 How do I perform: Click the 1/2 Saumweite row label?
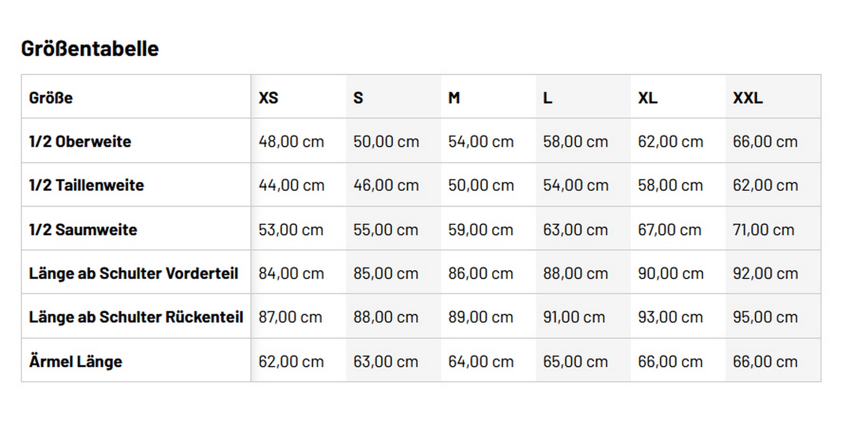[83, 230]
